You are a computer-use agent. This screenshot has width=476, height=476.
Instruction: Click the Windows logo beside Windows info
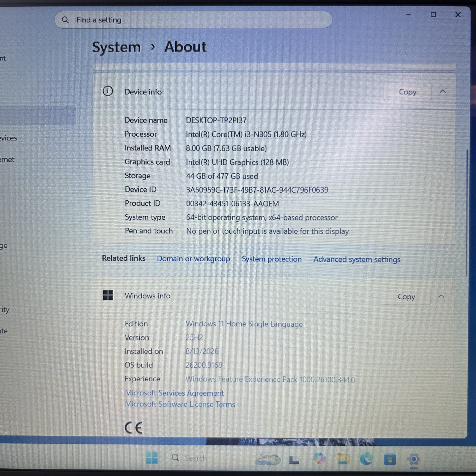pyautogui.click(x=108, y=295)
